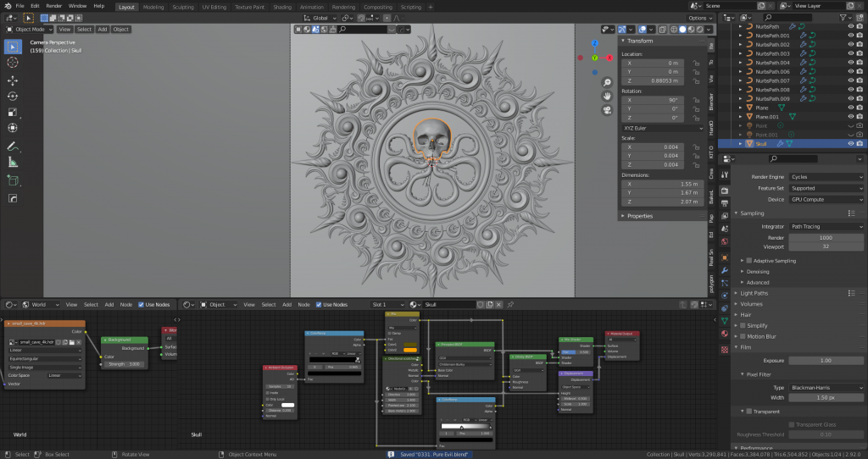The image size is (868, 459).
Task: Open the Render menu
Action: pyautogui.click(x=53, y=6)
